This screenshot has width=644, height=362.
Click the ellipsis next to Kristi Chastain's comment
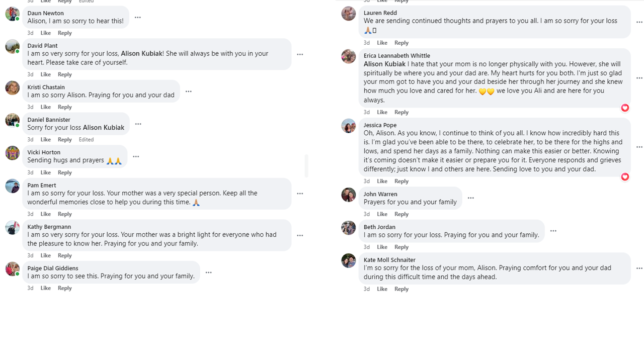click(189, 92)
